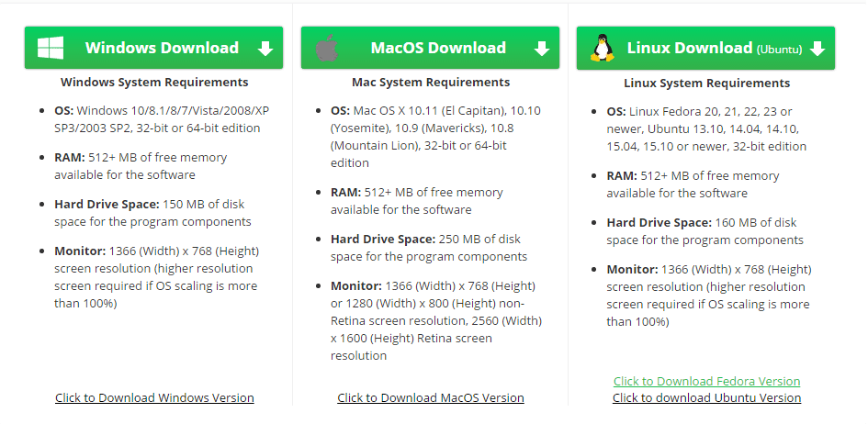Open the Click to Download Windows Version link

(x=154, y=397)
